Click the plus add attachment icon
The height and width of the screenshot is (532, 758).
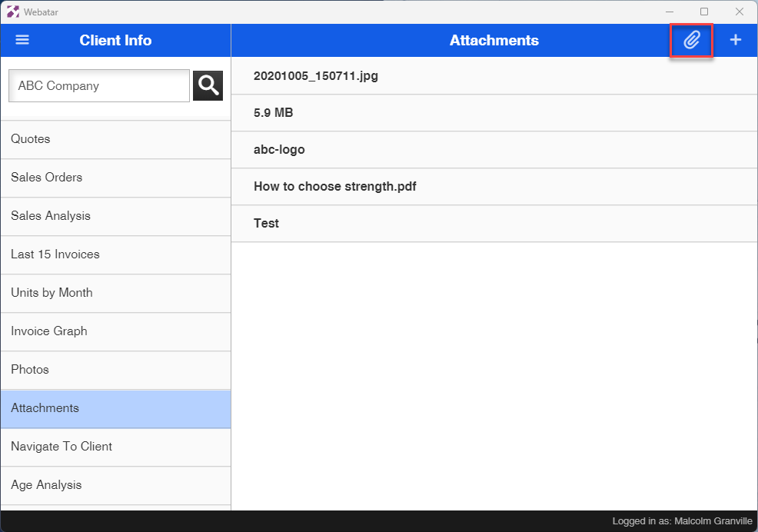[736, 40]
